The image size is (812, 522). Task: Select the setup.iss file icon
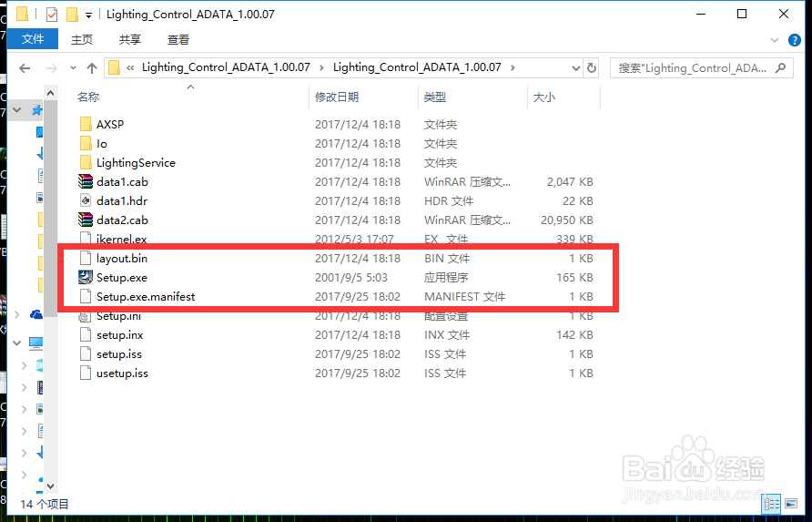tap(86, 354)
